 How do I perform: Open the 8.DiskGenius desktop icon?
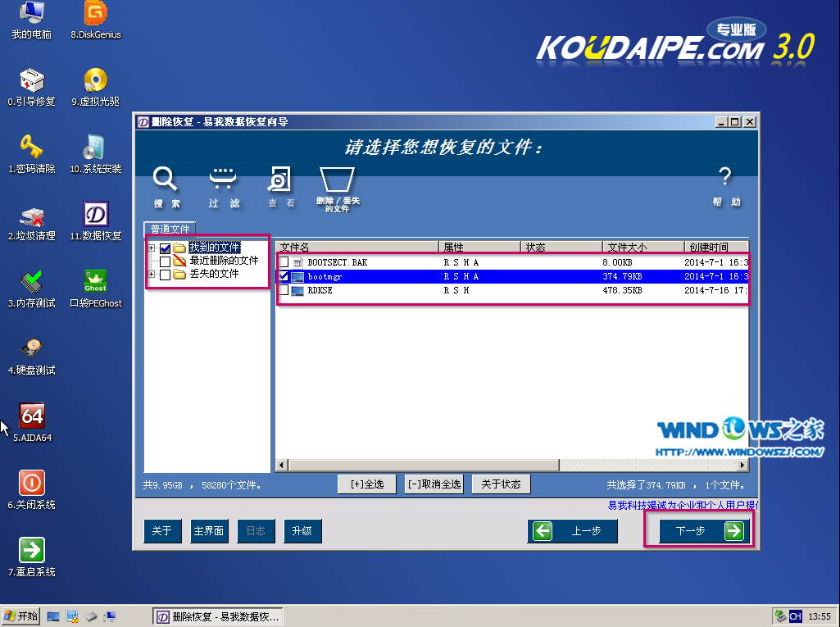tap(96, 14)
